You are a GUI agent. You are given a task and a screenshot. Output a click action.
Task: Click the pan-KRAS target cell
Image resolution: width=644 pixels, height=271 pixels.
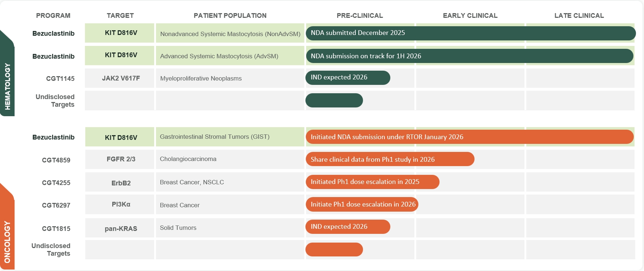(x=121, y=229)
